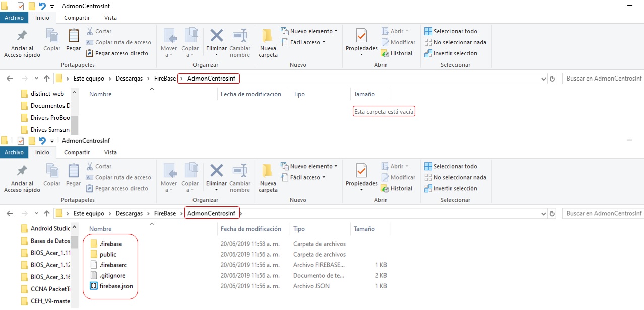Click the lower Buscar en AdmonCentrosInf search box
644x310 pixels.
(x=603, y=213)
